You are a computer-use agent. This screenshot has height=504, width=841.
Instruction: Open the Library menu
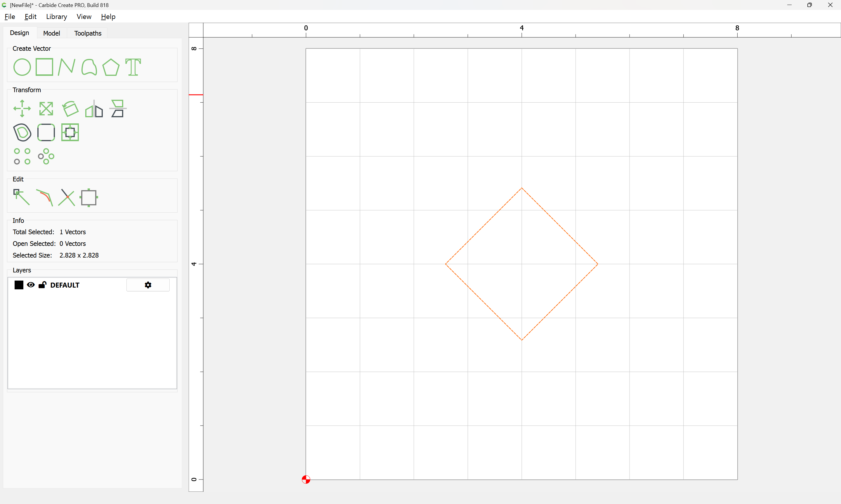[56, 17]
